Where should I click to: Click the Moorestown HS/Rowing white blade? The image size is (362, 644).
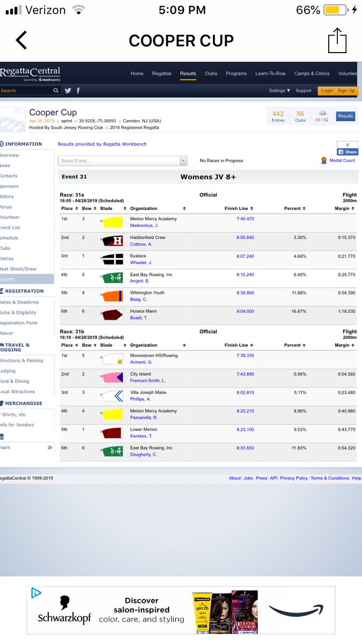point(112,359)
